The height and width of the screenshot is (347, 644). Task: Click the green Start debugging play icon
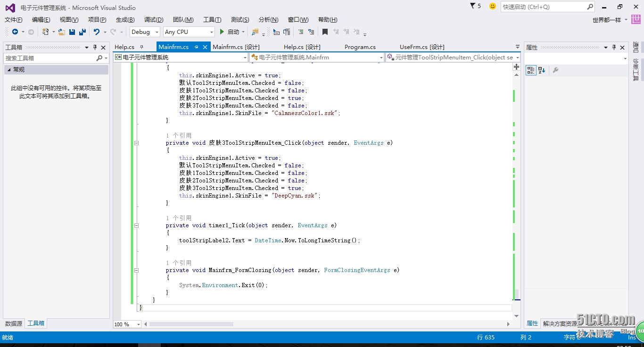click(222, 32)
